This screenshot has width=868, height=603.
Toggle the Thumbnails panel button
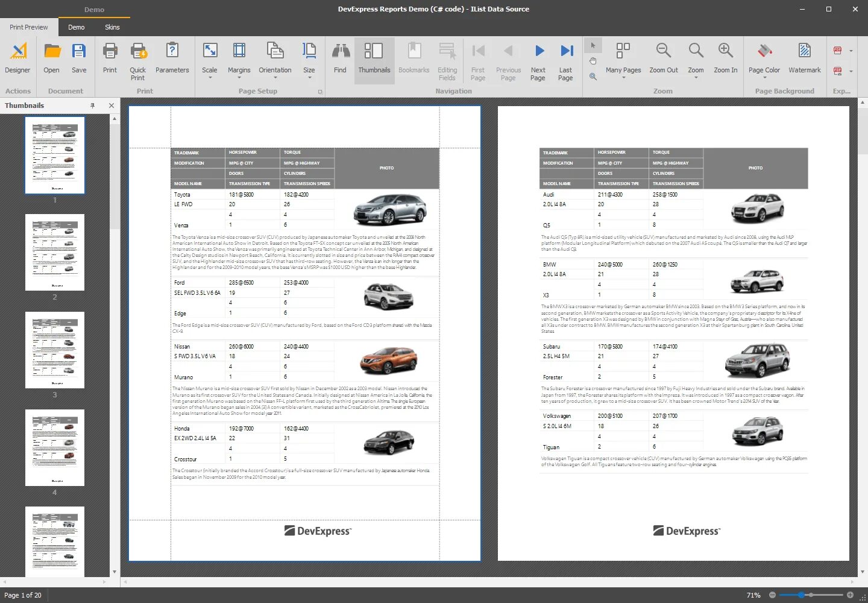point(374,58)
